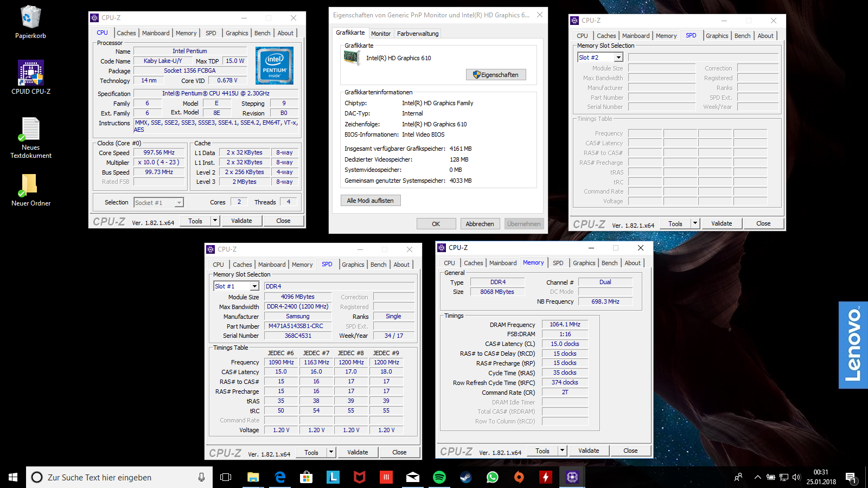868x488 pixels.
Task: Click the Eigenschaften button
Action: (x=496, y=75)
